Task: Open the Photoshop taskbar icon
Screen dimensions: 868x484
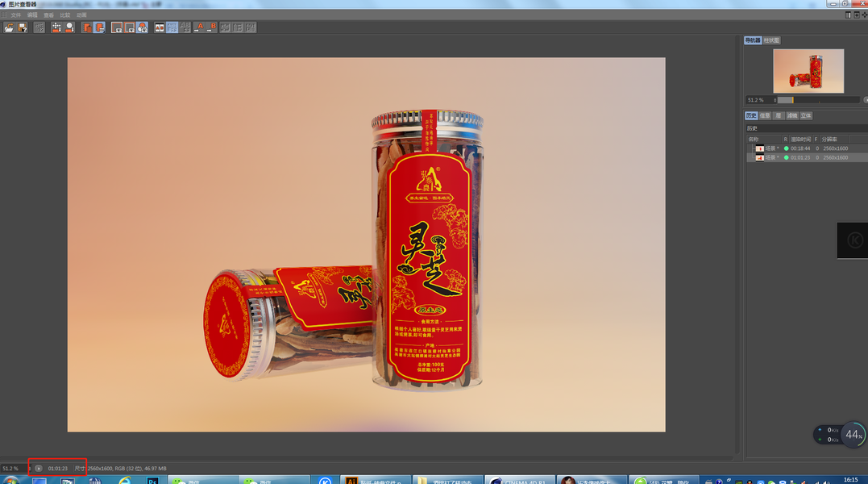Action: 153,480
